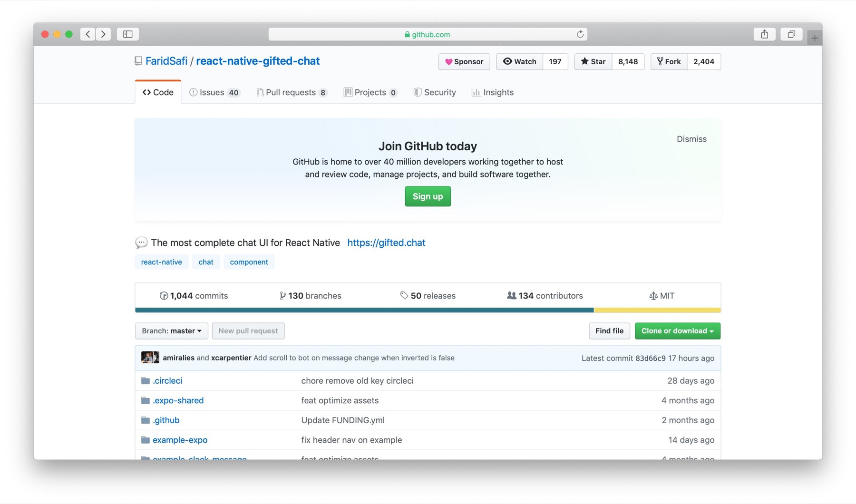Image resolution: width=856 pixels, height=504 pixels.
Task: Open the https://gifted.chat link
Action: [386, 242]
